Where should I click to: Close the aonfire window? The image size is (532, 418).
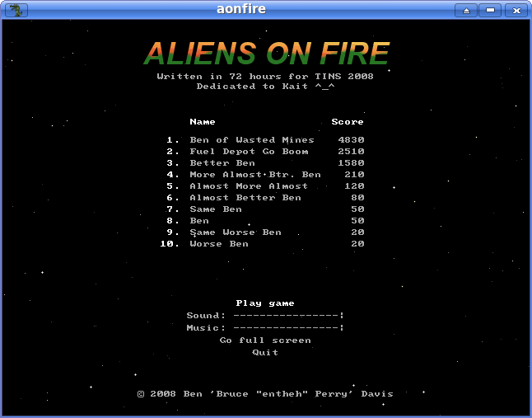tap(516, 10)
